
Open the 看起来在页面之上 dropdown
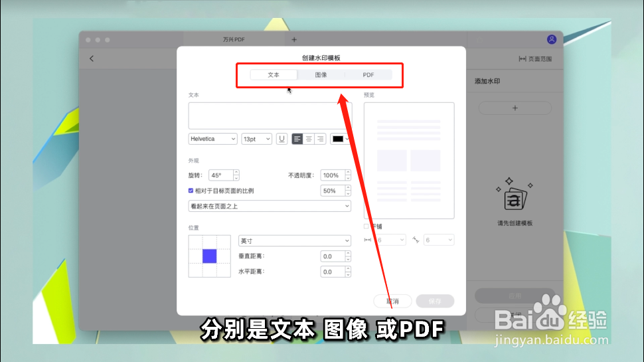tap(270, 207)
